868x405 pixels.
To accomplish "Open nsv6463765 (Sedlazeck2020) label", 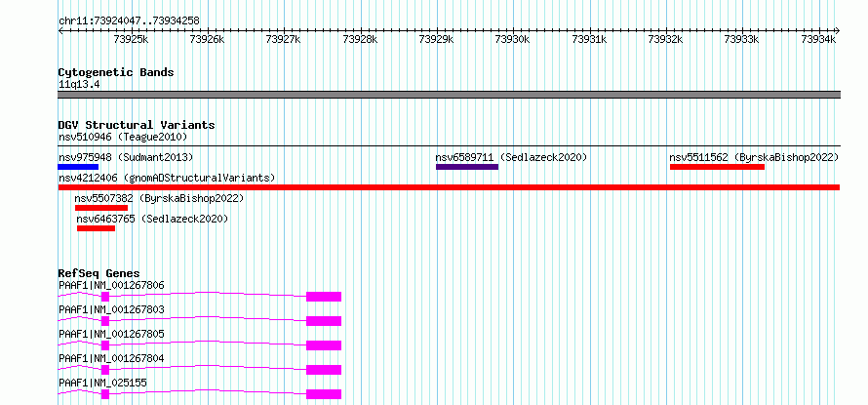I will [152, 219].
